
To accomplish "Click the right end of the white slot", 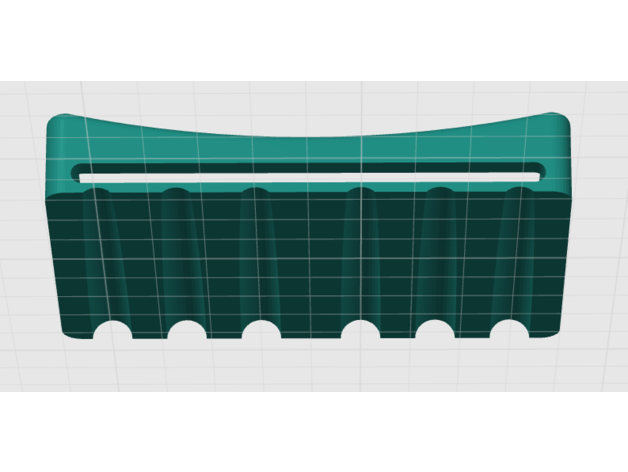I will tap(536, 177).
